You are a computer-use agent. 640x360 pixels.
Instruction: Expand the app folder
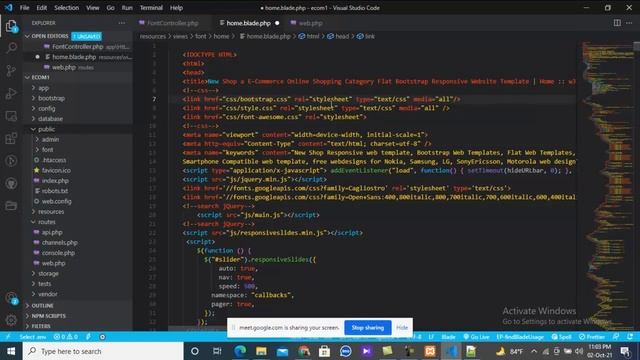[x=43, y=88]
